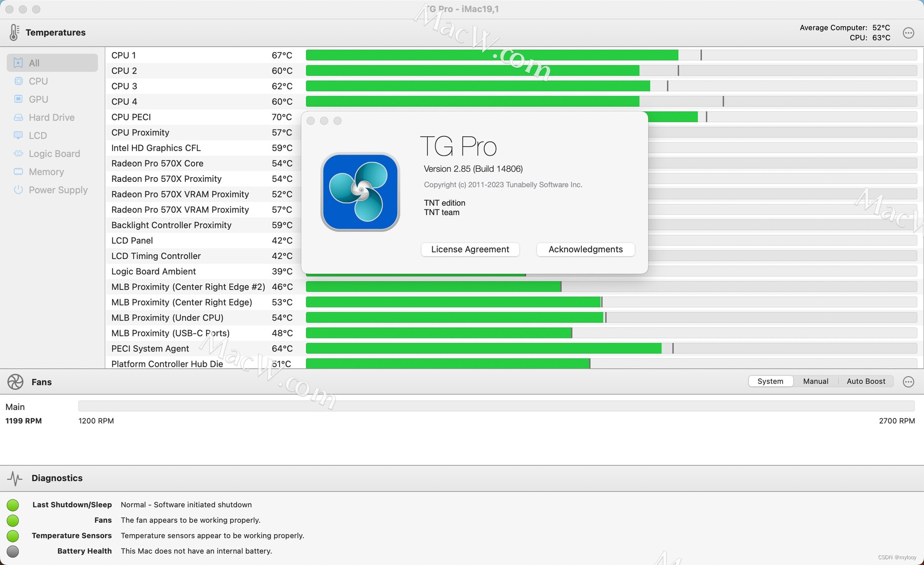Select MLB Proximity (Under CPU) row
Viewport: 924px width, 565px height.
[514, 318]
